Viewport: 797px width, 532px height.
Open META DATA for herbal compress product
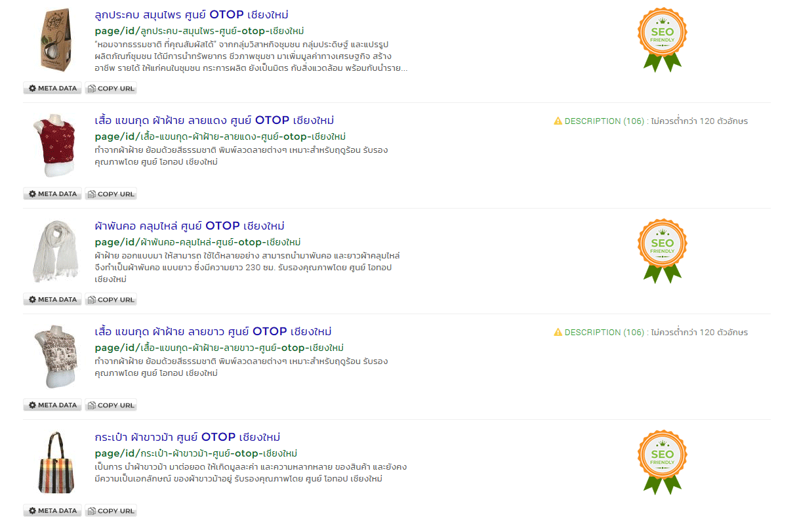(52, 89)
